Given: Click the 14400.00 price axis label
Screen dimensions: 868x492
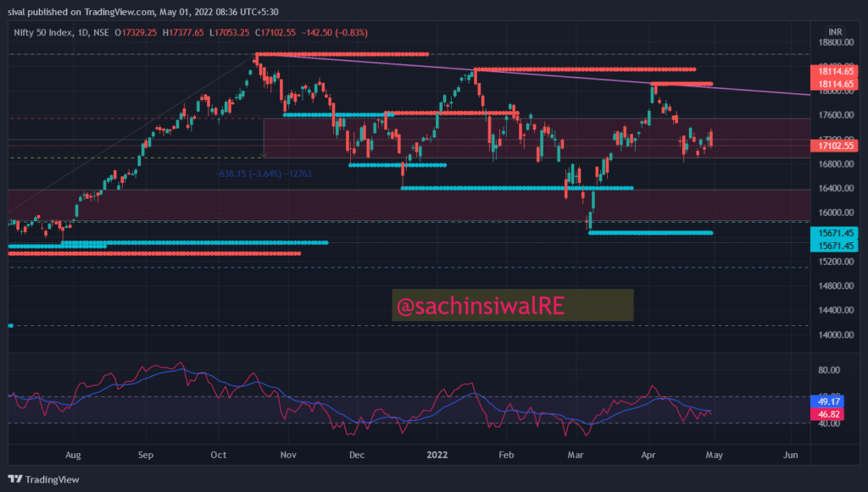Looking at the screenshot, I should coord(836,310).
